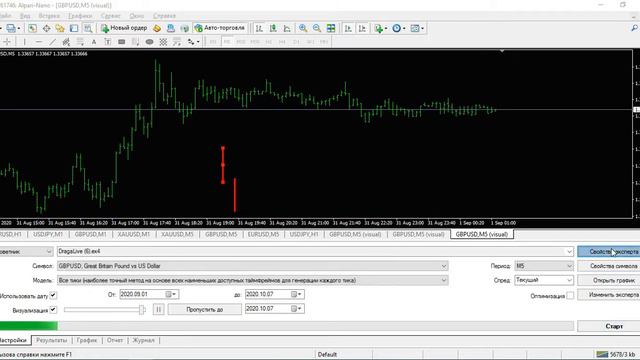Viewport: 640px width, 360px height.
Task: Switch to the 'Журнал' tester tab
Action: tap(143, 340)
